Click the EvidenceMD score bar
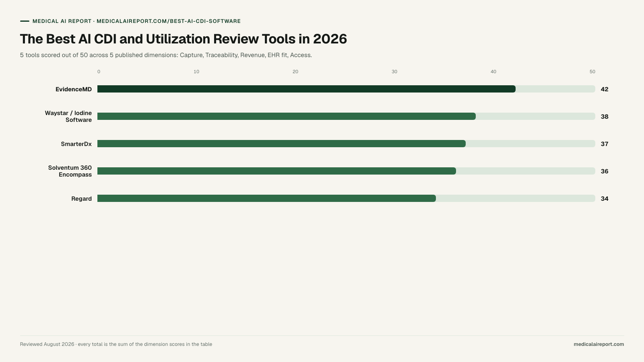 pyautogui.click(x=306, y=89)
